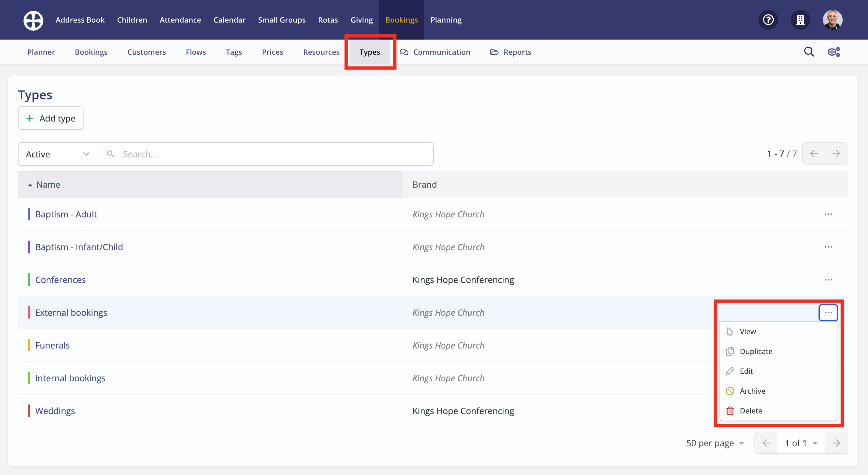
Task: Select View from the context menu
Action: (x=778, y=332)
